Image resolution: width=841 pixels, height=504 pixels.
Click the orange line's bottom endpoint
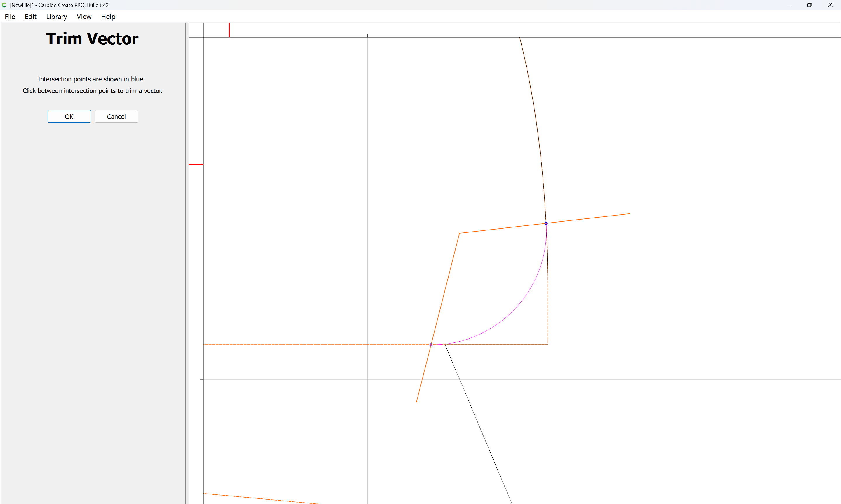[x=416, y=401]
